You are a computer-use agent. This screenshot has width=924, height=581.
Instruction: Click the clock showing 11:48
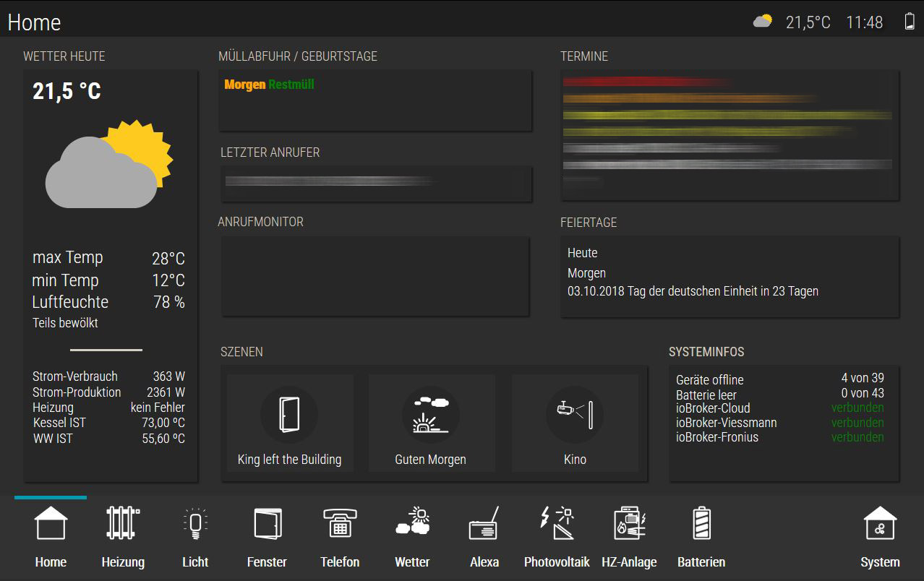tap(865, 22)
